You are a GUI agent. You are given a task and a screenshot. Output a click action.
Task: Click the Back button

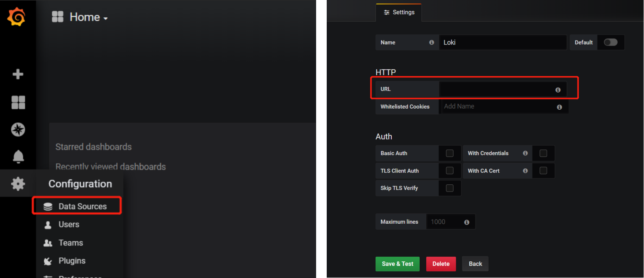point(475,264)
